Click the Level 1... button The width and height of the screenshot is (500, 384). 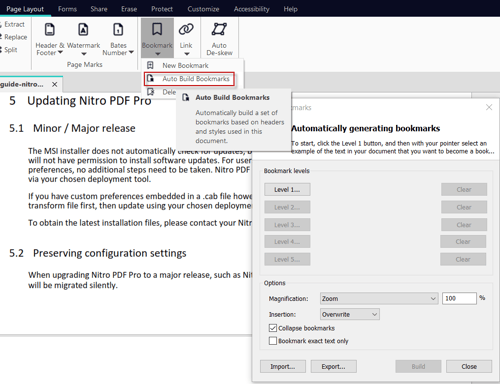click(x=287, y=189)
